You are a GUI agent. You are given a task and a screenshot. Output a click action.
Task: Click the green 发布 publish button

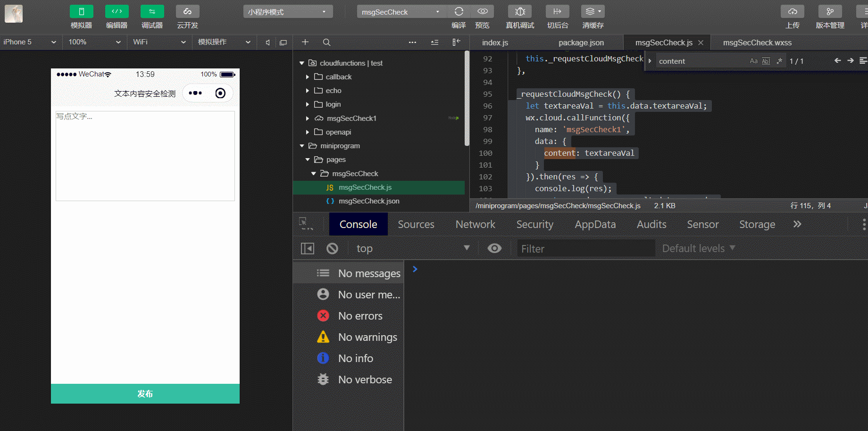click(x=145, y=394)
